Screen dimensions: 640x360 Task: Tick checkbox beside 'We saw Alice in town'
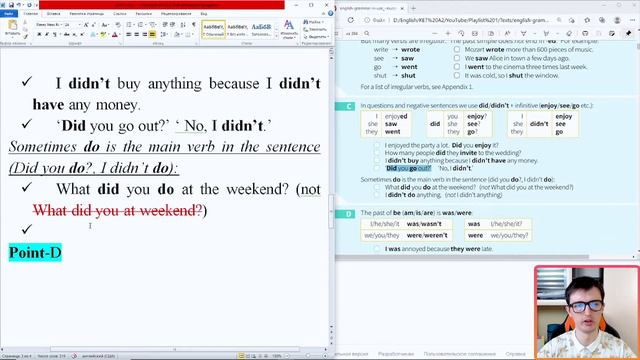(456, 58)
